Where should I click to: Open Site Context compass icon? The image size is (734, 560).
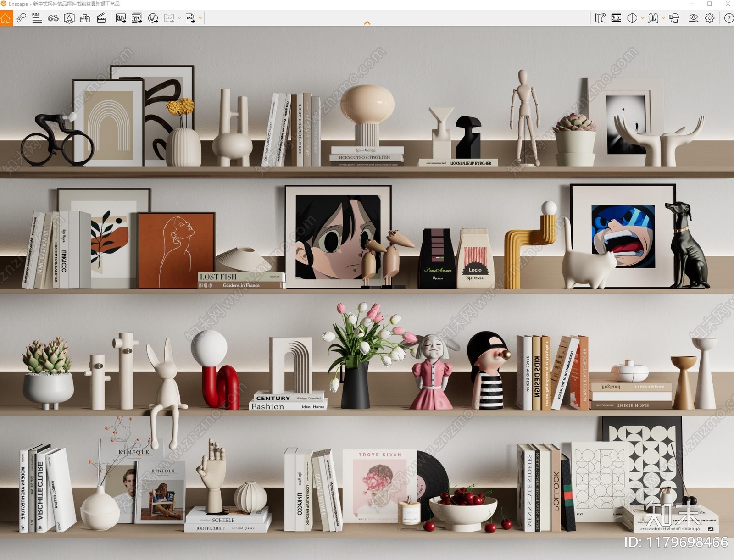[69, 18]
